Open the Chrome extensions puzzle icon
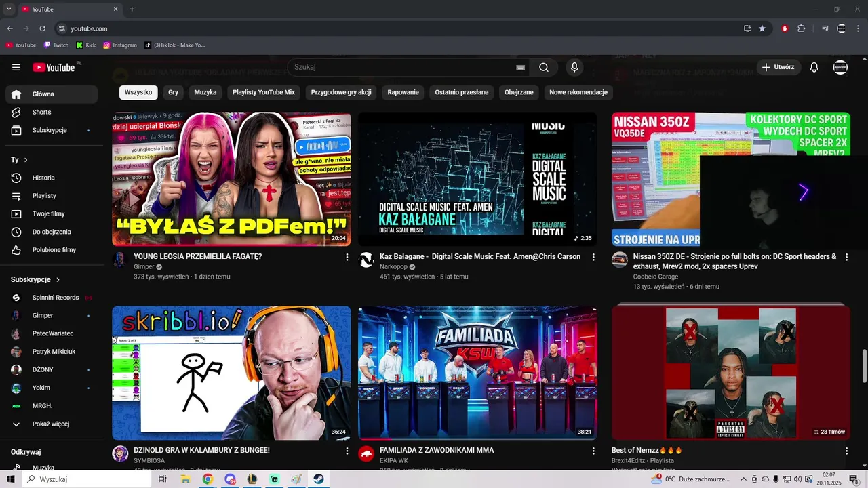Viewport: 868px width, 488px height. [x=802, y=28]
